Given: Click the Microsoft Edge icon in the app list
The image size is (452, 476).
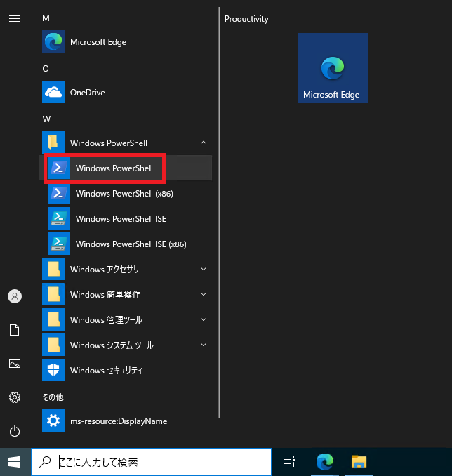Looking at the screenshot, I should tap(53, 41).
